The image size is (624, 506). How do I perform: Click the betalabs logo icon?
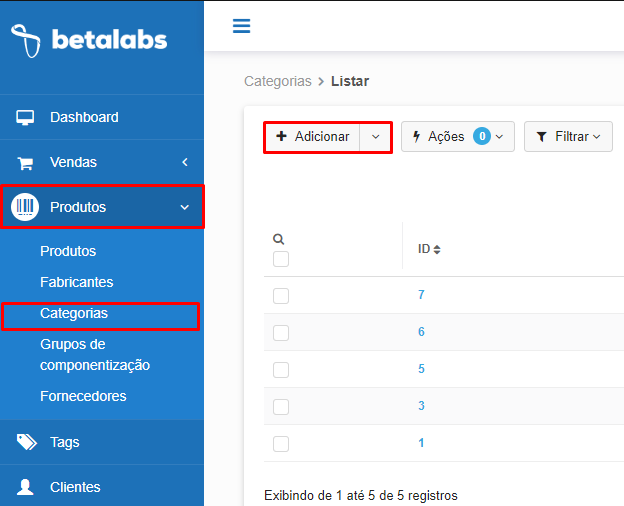(26, 41)
